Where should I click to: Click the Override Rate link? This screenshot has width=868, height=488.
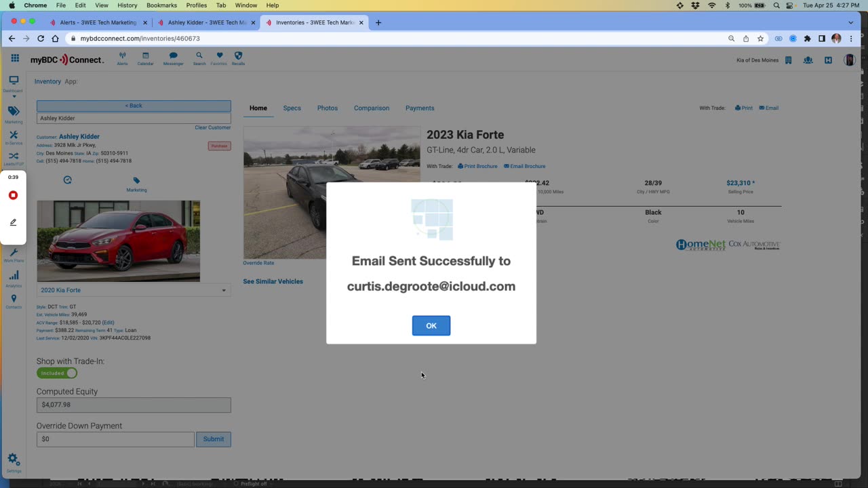pyautogui.click(x=258, y=263)
